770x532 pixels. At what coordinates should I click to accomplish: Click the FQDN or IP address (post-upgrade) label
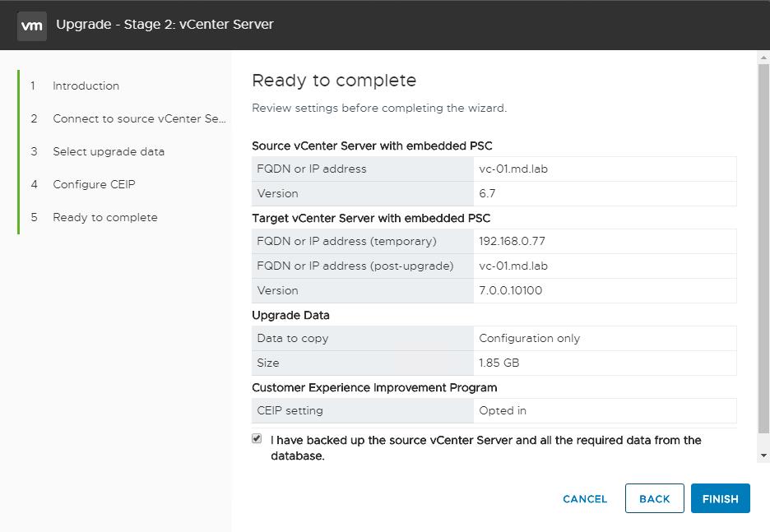(355, 266)
